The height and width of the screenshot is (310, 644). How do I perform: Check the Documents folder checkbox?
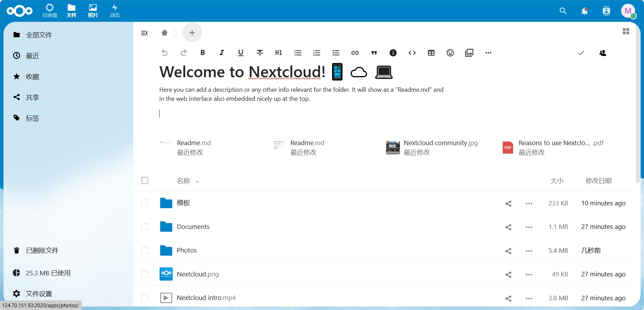[x=145, y=227]
